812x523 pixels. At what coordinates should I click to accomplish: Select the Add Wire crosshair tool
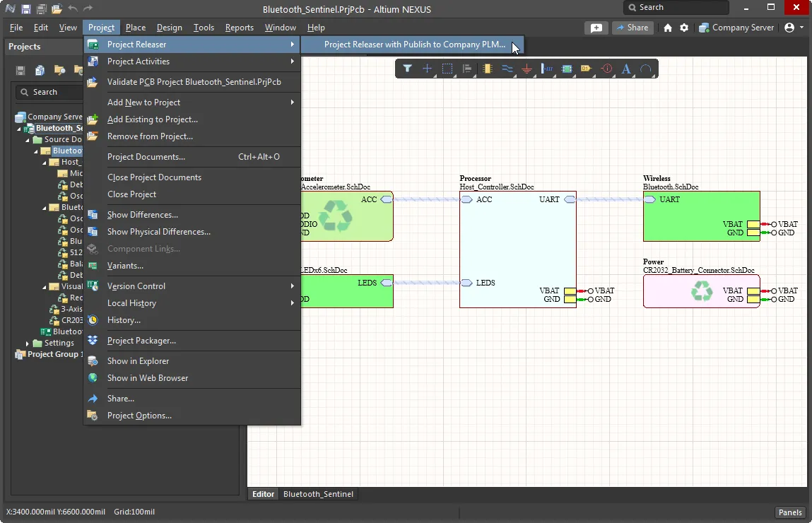coord(428,69)
